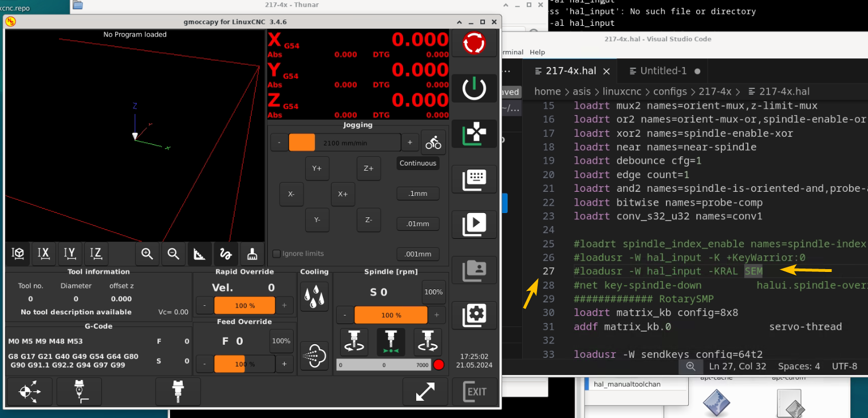This screenshot has height=418, width=868.
Task: Click the X axis DRO readout
Action: 358,45
